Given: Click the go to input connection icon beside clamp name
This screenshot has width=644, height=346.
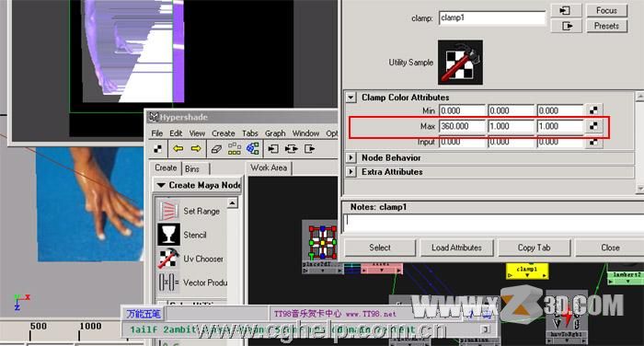Looking at the screenshot, I should pyautogui.click(x=566, y=11).
